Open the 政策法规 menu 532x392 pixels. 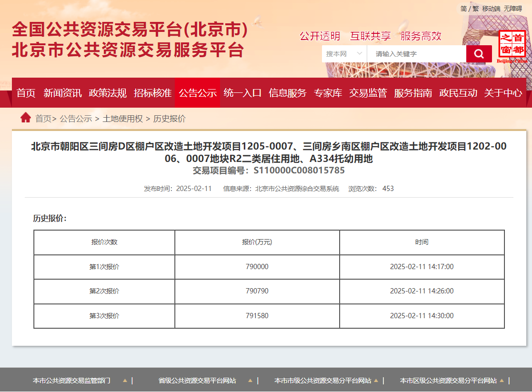[x=106, y=93]
